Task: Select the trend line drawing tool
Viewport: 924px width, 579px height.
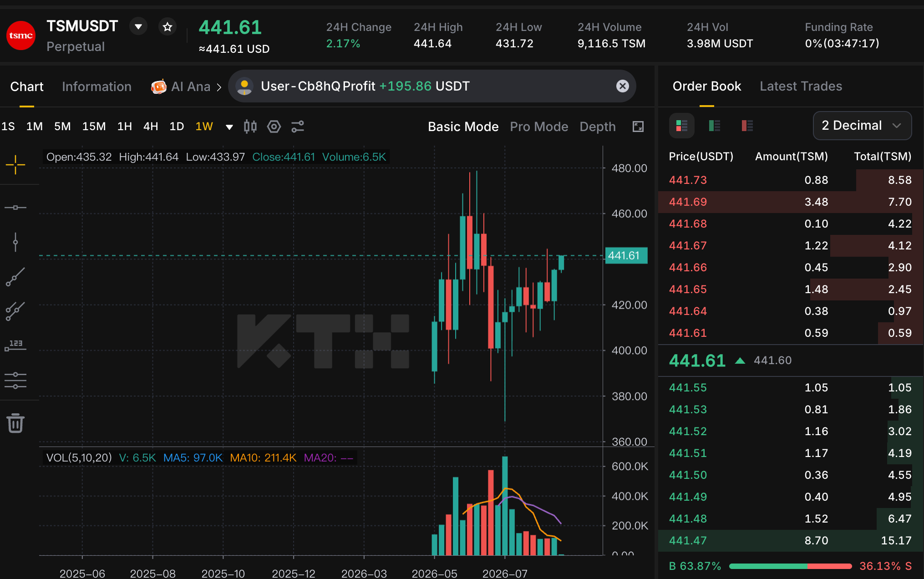Action: coord(15,277)
